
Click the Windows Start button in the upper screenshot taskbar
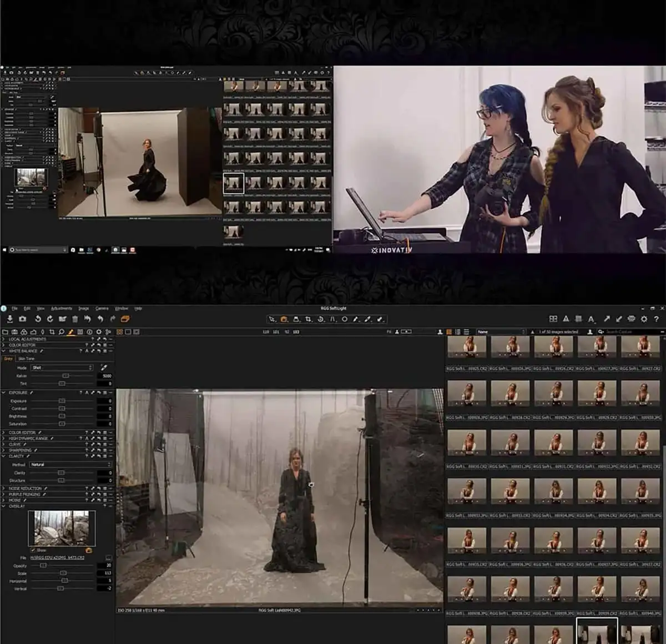pyautogui.click(x=4, y=250)
